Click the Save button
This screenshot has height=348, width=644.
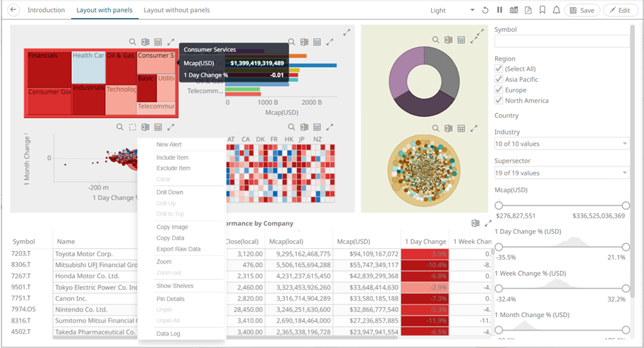[x=582, y=11]
